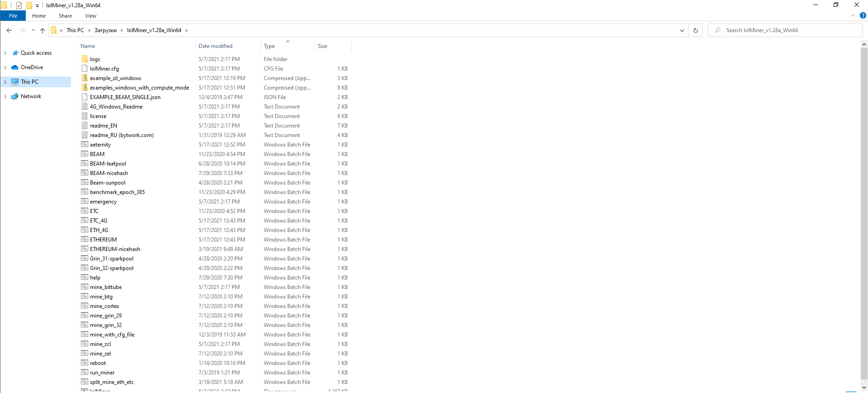This screenshot has height=393, width=868.
Task: Open the Help question mark icon
Action: pos(863,15)
